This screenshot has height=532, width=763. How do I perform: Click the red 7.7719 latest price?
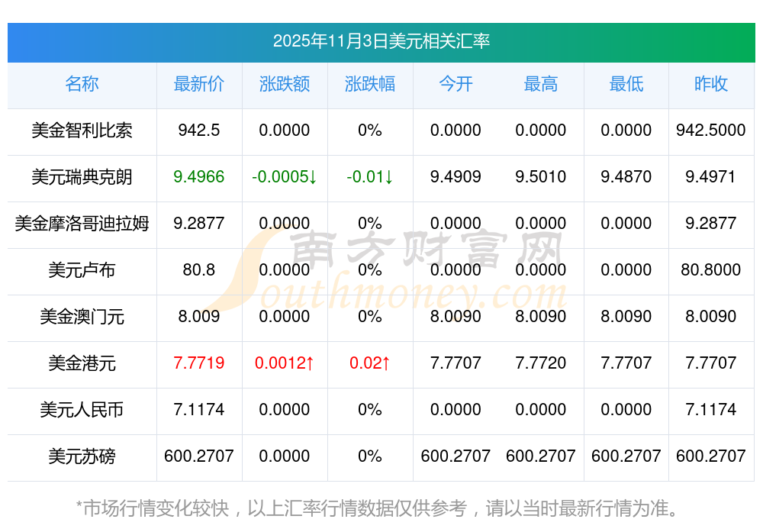(x=199, y=363)
